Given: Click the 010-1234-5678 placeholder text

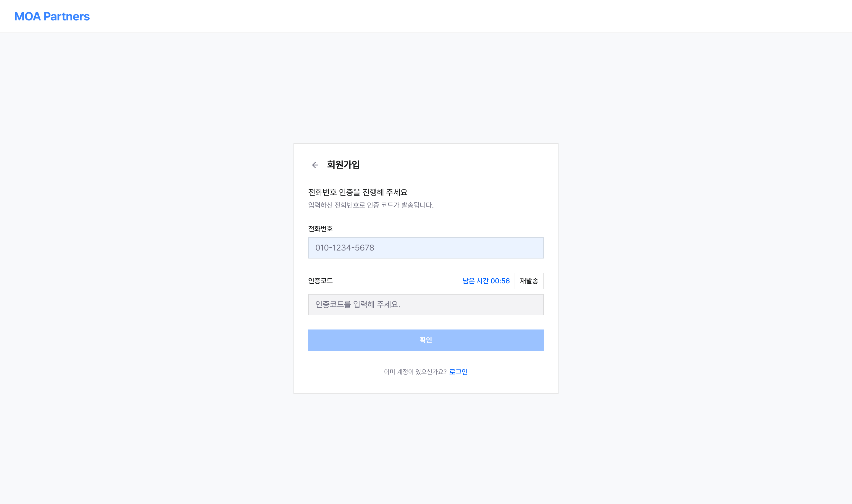Looking at the screenshot, I should pyautogui.click(x=345, y=248).
